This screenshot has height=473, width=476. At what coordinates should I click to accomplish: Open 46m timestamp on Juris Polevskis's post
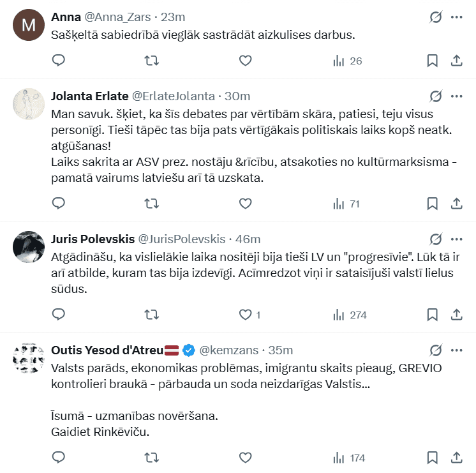tap(248, 239)
